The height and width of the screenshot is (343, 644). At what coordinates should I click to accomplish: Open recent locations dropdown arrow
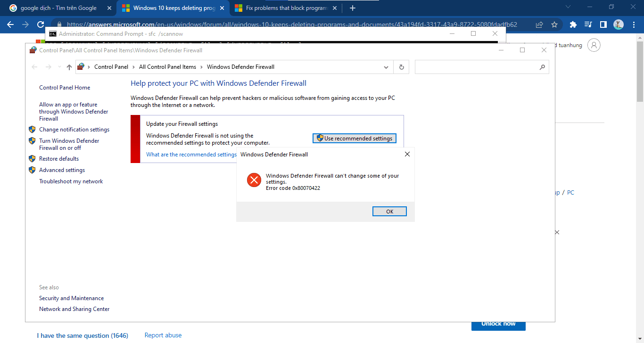[x=59, y=67]
